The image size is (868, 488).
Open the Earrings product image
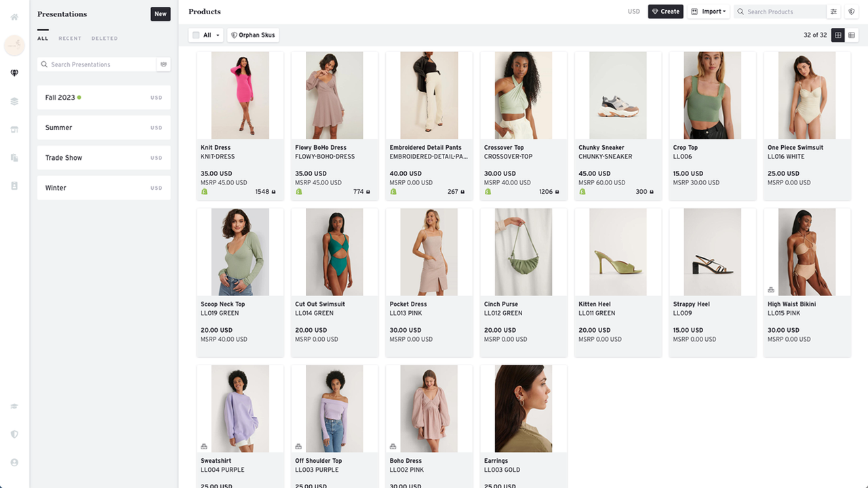click(x=524, y=409)
